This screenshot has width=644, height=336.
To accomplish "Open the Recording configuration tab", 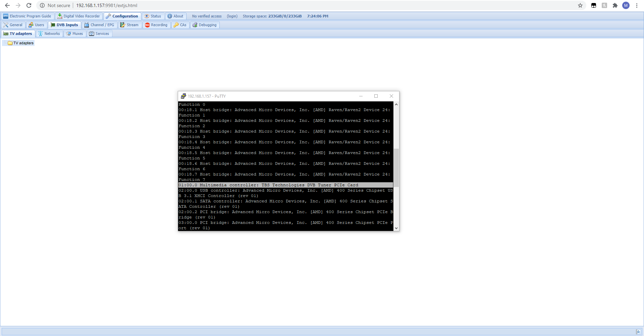I will (156, 25).
